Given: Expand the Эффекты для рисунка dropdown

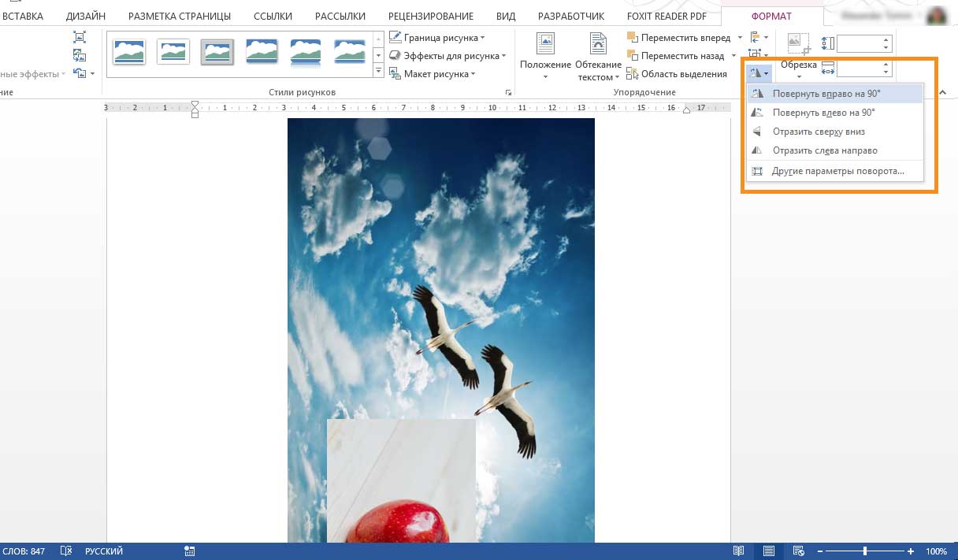Looking at the screenshot, I should click(505, 56).
